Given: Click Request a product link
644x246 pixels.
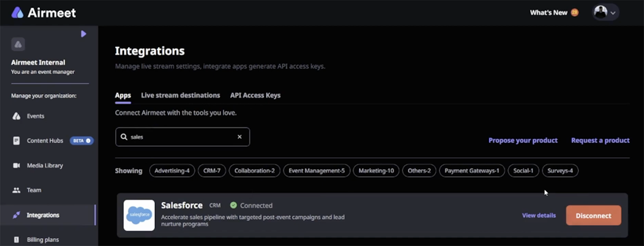Looking at the screenshot, I should point(600,140).
